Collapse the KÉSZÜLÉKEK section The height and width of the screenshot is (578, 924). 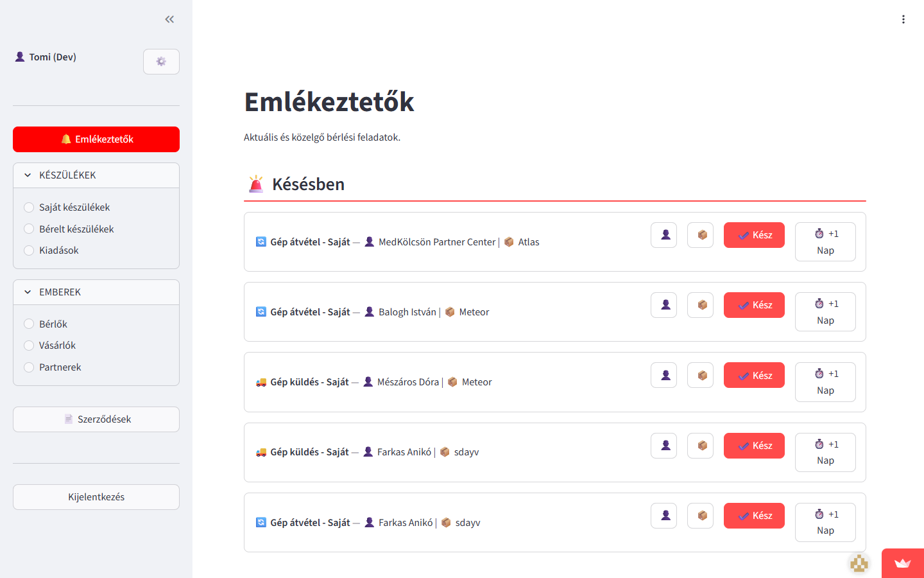(28, 175)
